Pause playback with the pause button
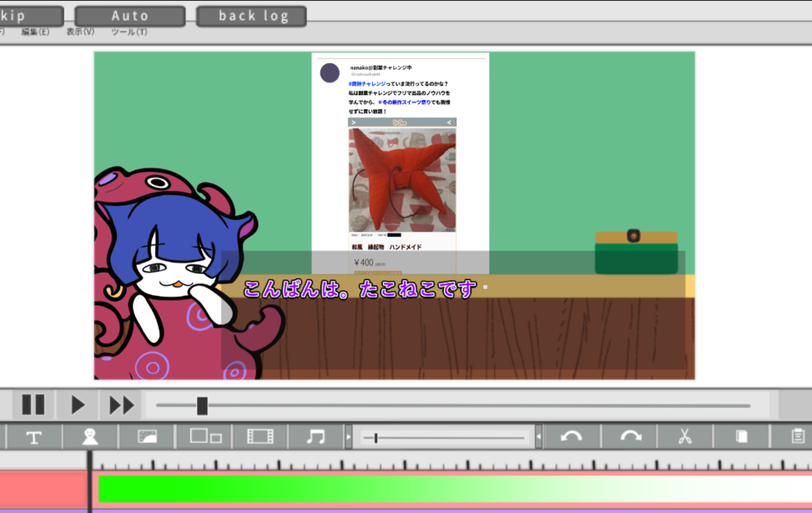The image size is (812, 513). pos(33,405)
